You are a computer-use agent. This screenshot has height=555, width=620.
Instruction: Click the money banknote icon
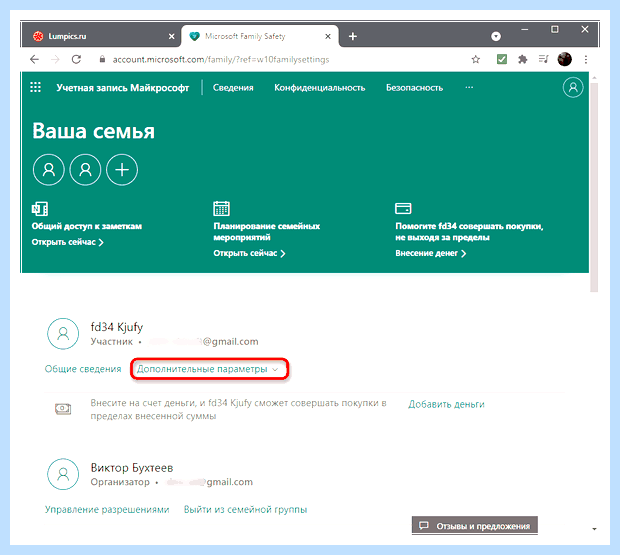pyautogui.click(x=63, y=409)
